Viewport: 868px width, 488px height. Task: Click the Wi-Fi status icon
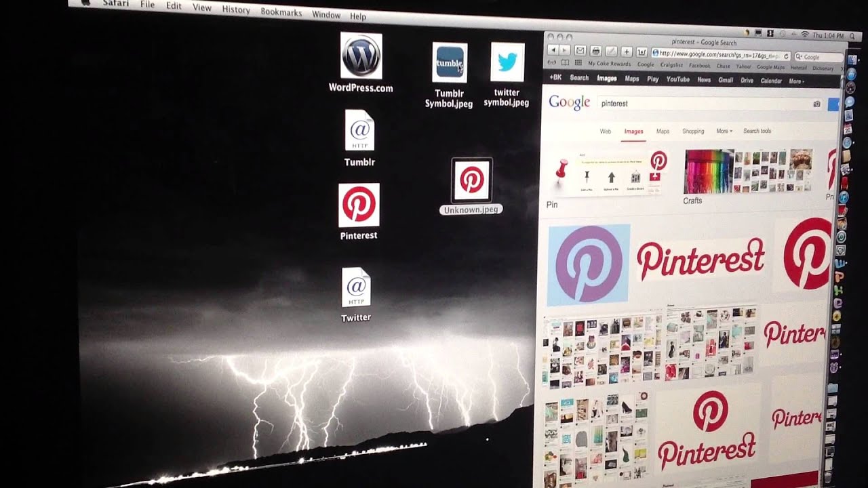pos(805,34)
